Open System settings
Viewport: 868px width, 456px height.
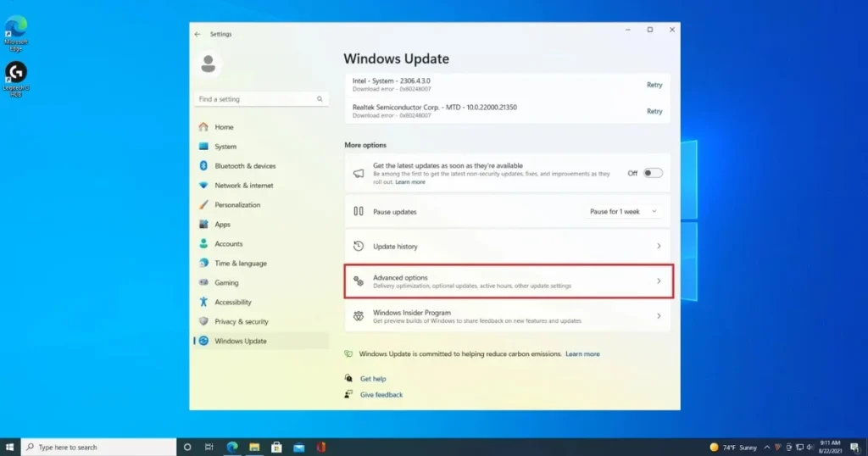(260, 147)
